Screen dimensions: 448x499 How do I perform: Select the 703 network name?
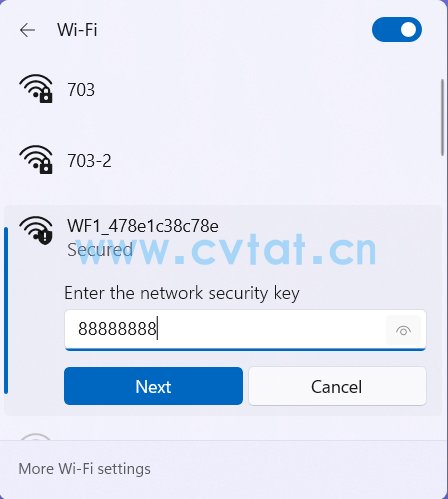point(81,90)
